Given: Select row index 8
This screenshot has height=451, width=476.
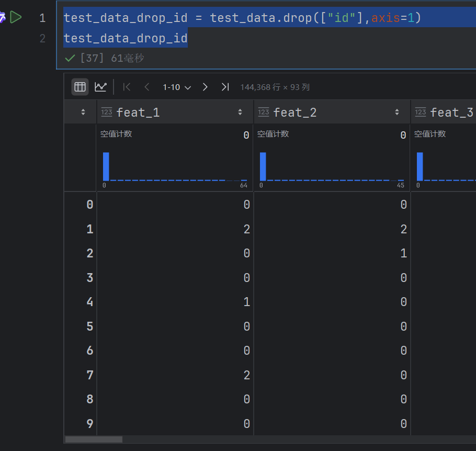Looking at the screenshot, I should 89,399.
